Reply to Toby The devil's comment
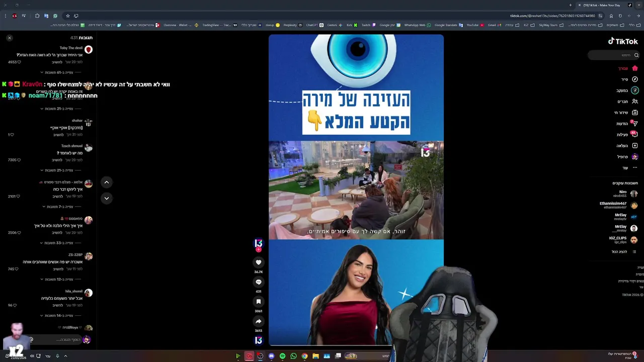The height and width of the screenshot is (362, 644). pos(57,62)
